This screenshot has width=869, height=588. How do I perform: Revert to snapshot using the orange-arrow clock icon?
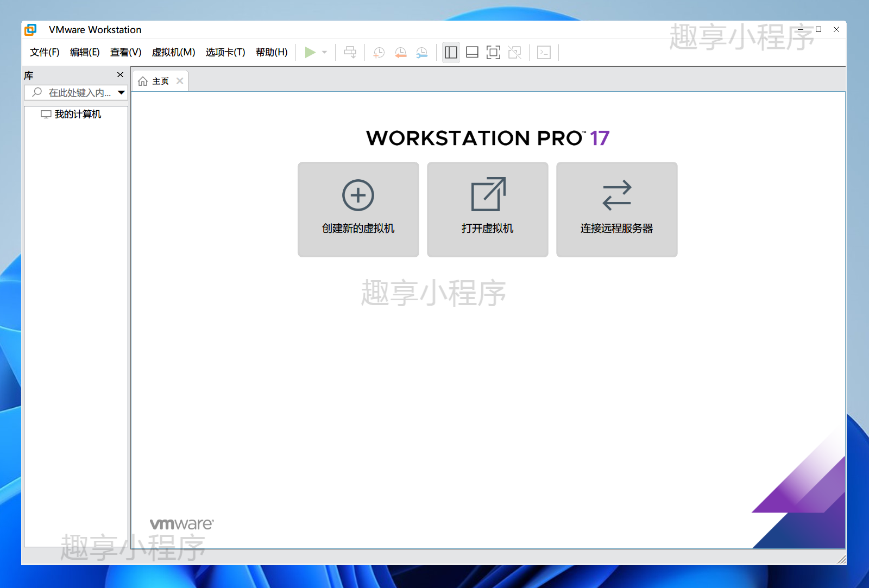[x=400, y=52]
